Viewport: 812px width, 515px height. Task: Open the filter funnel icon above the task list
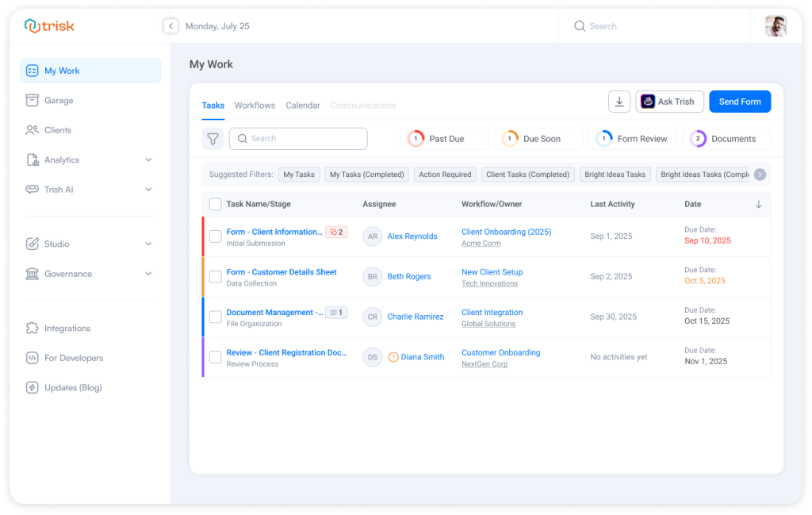pos(213,138)
